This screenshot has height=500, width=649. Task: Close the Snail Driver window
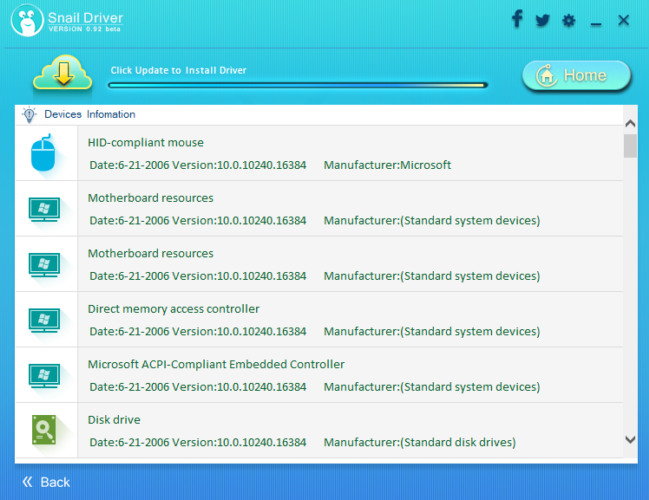[623, 20]
